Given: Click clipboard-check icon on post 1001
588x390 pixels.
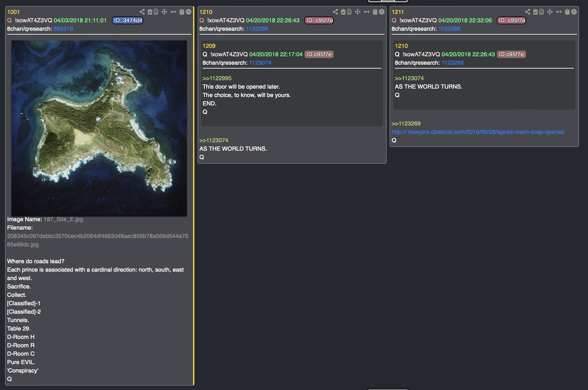Looking at the screenshot, I should [150, 12].
